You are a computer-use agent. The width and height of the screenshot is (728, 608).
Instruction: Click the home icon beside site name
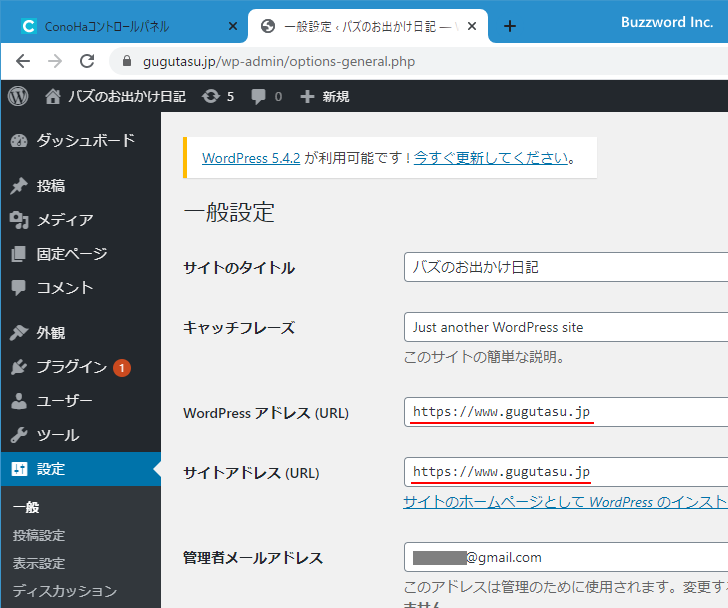point(52,96)
